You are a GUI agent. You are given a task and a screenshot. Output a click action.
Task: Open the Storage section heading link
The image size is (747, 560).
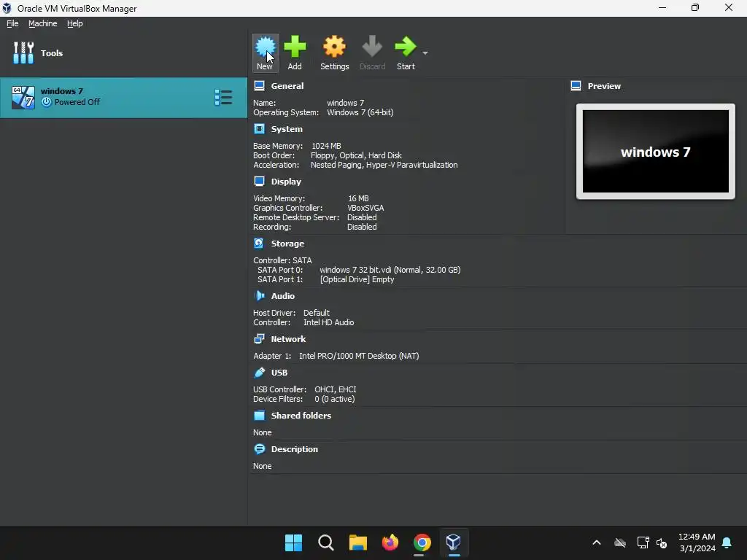coord(287,244)
